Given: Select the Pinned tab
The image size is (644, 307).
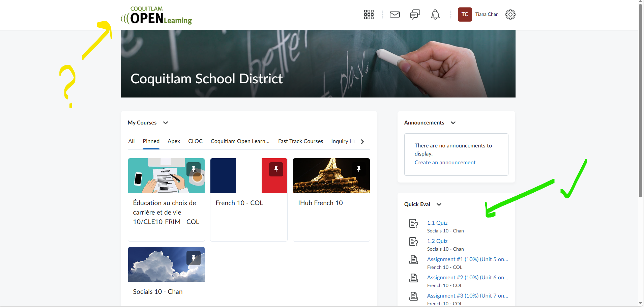Looking at the screenshot, I should 151,141.
